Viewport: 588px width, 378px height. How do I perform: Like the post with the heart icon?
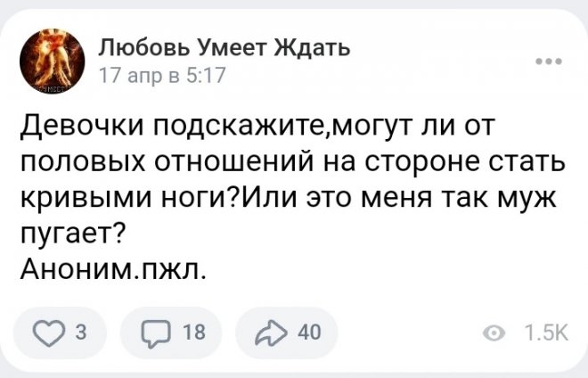pyautogui.click(x=47, y=333)
